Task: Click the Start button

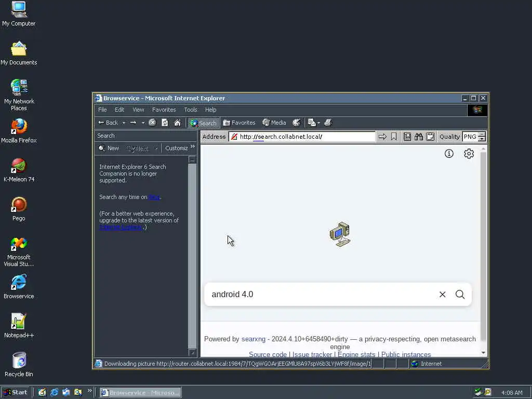Action: coord(16,393)
